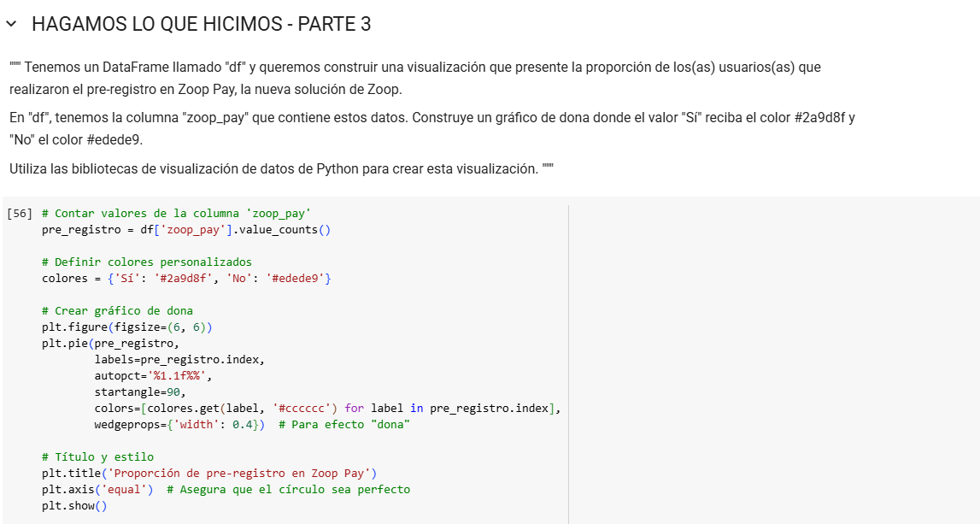Click the comment '# Contar valores de la columna'

click(176, 213)
